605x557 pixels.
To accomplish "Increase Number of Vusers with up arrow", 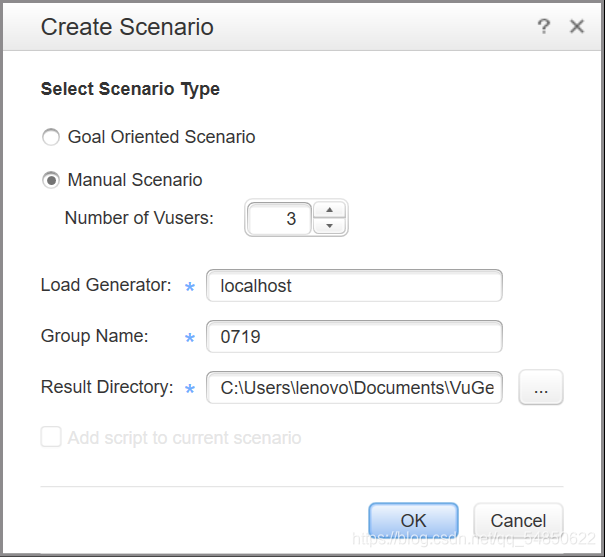I will (x=329, y=209).
